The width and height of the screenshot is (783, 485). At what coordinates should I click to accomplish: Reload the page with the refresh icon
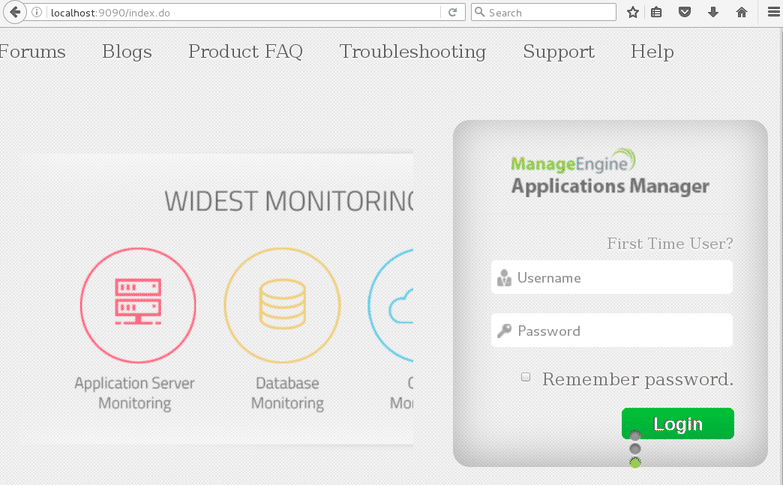click(452, 12)
